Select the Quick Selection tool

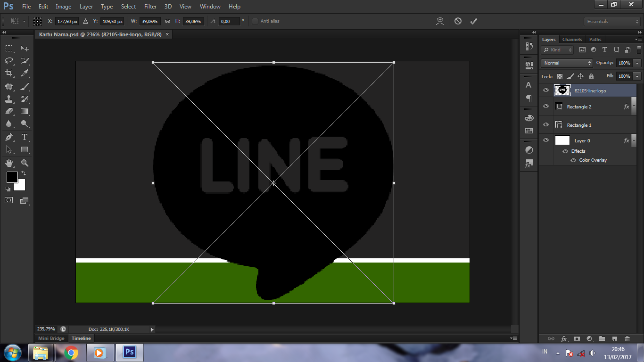[25, 60]
